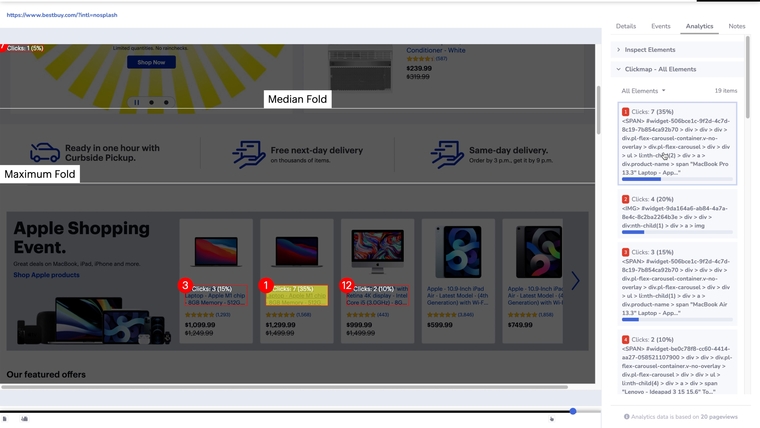This screenshot has width=760, height=428.
Task: Click the $749.99 iPad Air thumbnail
Action: click(539, 252)
